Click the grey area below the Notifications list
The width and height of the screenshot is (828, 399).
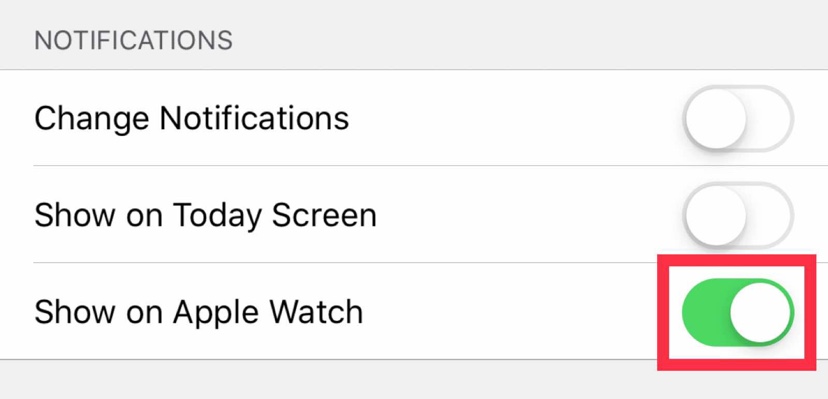pyautogui.click(x=327, y=380)
